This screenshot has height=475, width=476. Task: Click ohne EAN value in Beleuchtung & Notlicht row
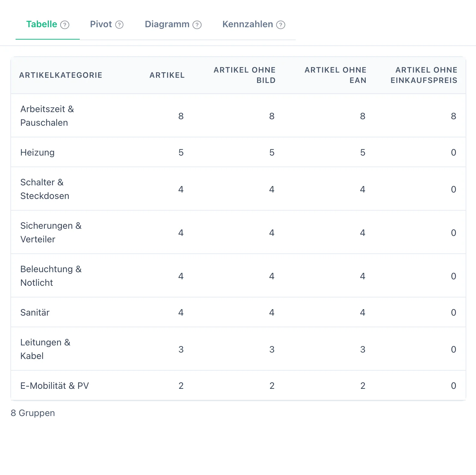coord(363,276)
